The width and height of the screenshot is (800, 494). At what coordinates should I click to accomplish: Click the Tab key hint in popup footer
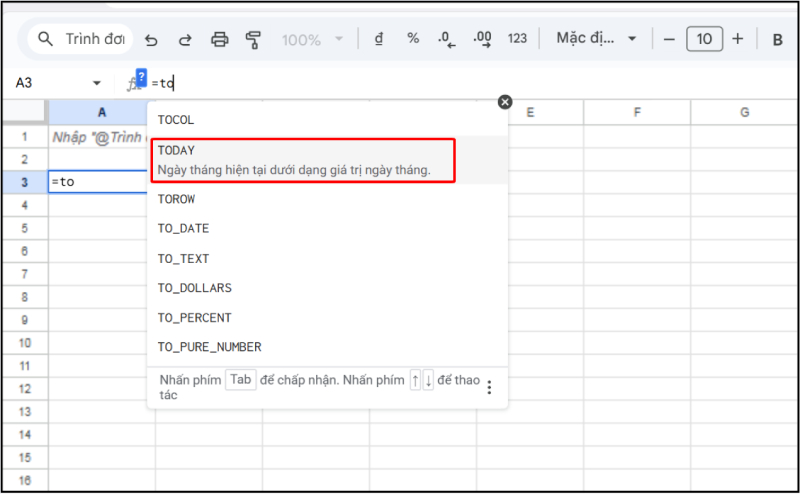tap(240, 380)
